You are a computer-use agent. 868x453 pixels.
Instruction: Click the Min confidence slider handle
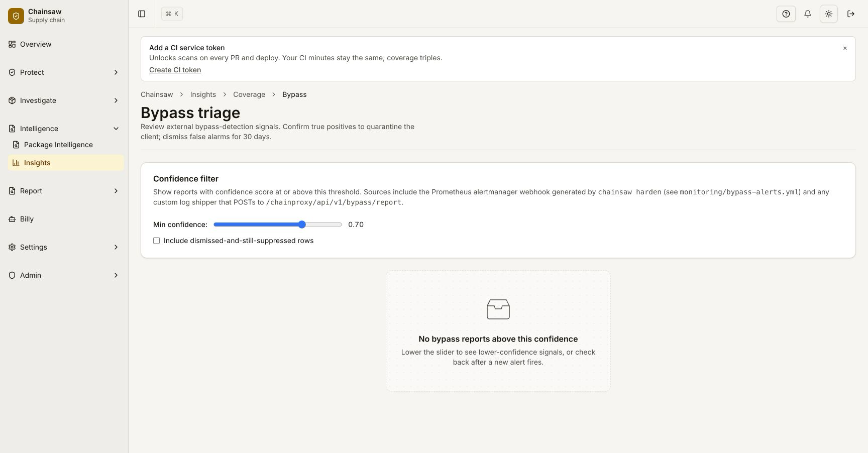click(x=302, y=224)
